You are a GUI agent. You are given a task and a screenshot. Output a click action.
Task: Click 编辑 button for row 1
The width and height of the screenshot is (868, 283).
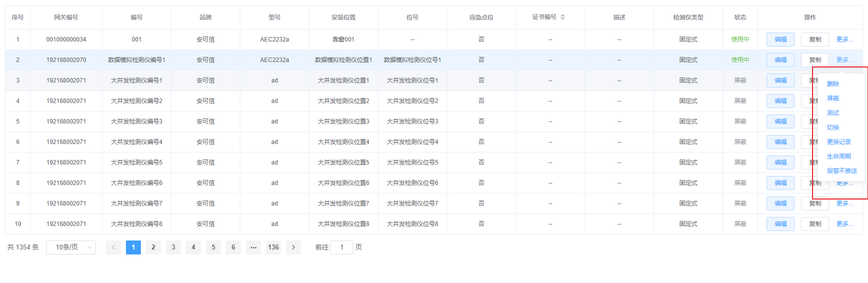[780, 39]
